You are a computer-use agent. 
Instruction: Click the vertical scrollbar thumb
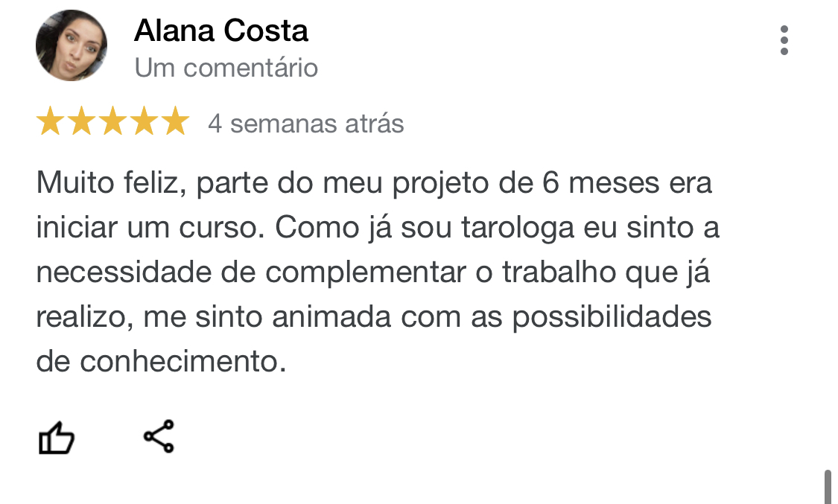click(827, 486)
